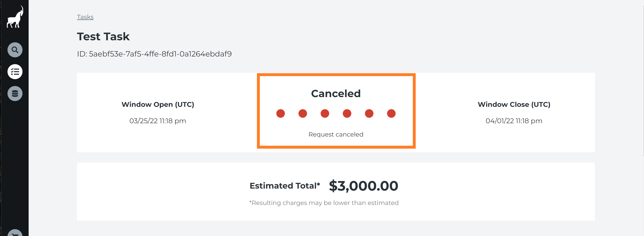Click the second red status dot
This screenshot has width=644, height=236.
coord(303,113)
